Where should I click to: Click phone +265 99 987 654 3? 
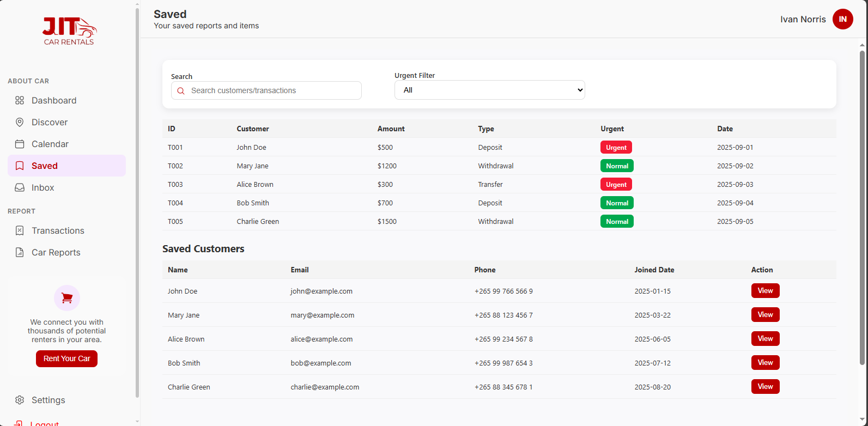pyautogui.click(x=503, y=363)
